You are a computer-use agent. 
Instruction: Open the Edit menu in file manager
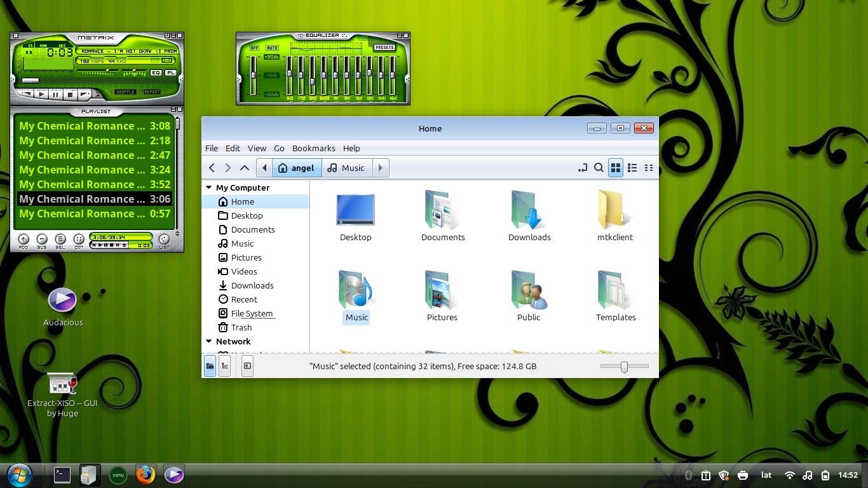click(x=233, y=148)
